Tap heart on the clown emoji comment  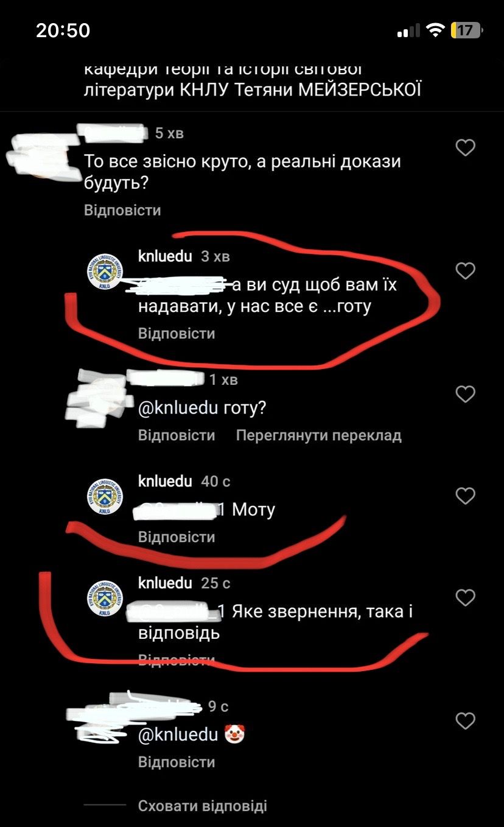[x=465, y=721]
